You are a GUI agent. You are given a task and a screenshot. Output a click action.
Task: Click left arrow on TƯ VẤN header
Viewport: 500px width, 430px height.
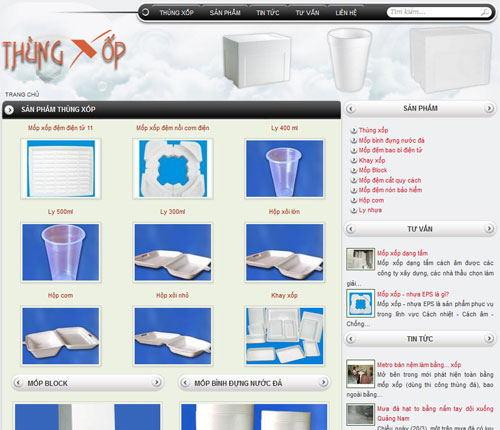[350, 229]
